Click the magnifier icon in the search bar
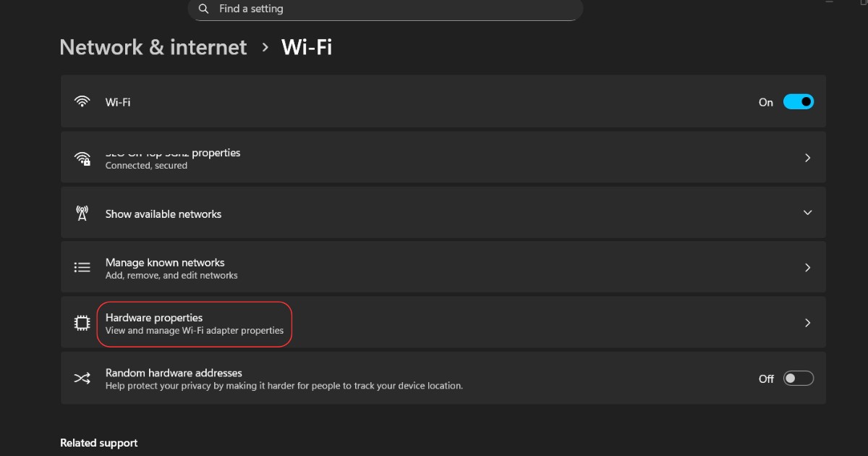 203,9
